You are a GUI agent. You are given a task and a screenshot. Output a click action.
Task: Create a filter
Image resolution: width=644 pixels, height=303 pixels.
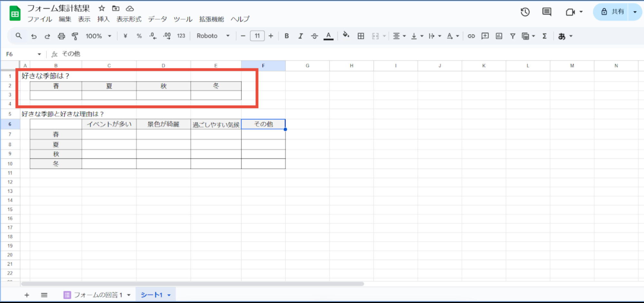(513, 36)
